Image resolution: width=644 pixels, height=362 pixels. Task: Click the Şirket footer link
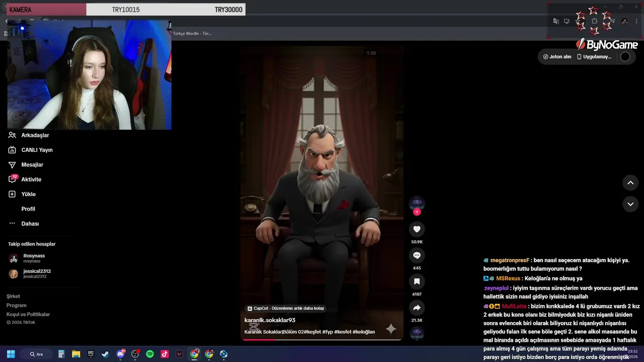pyautogui.click(x=13, y=296)
